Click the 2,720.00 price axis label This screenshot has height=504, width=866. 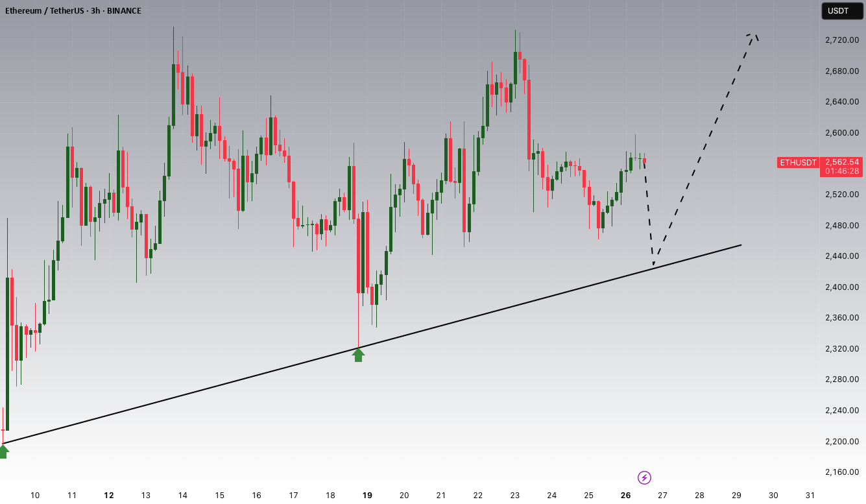point(842,40)
